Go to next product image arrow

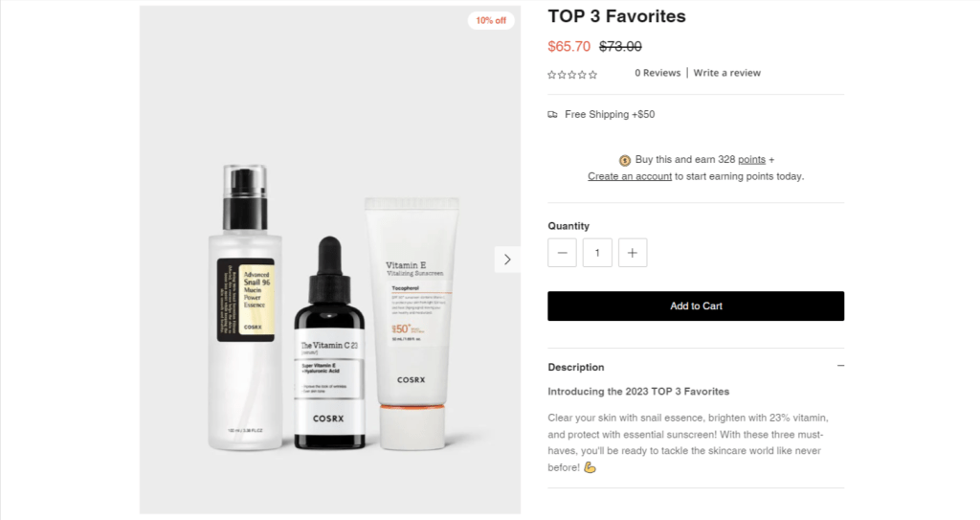point(507,260)
